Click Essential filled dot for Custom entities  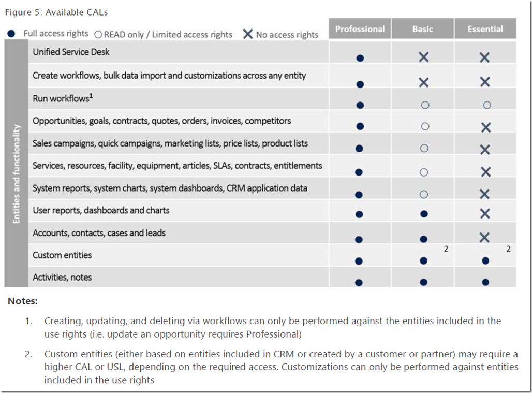click(485, 260)
